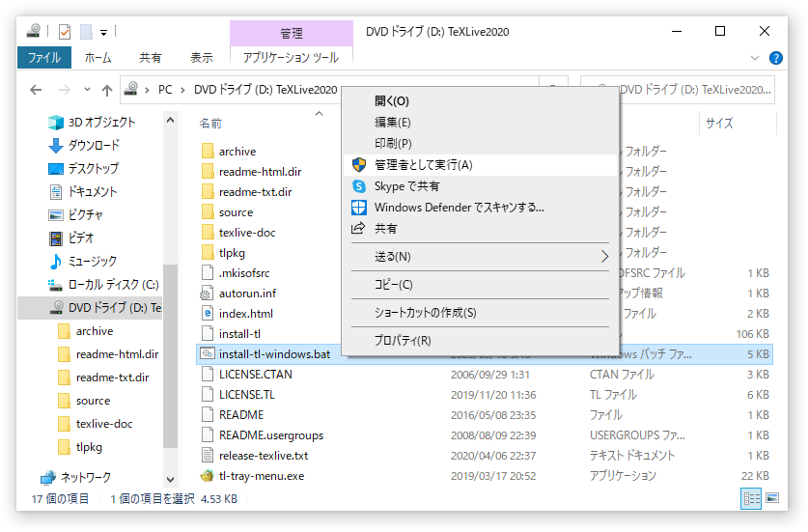Switch to the 共有 ribbon tab
The image size is (808, 532).
(150, 57)
